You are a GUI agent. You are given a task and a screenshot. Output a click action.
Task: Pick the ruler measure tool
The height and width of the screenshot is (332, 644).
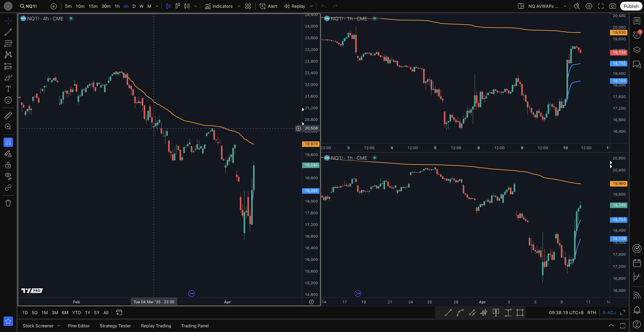8,115
